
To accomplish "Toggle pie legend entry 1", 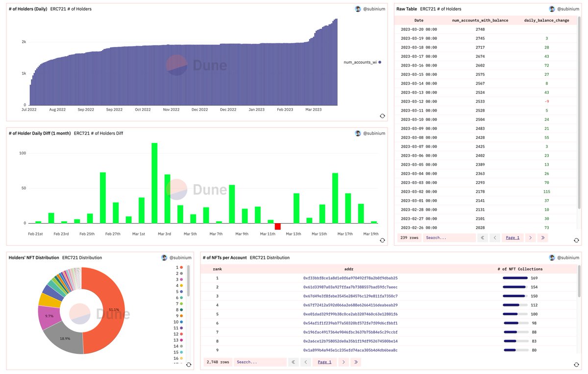I will 178,267.
